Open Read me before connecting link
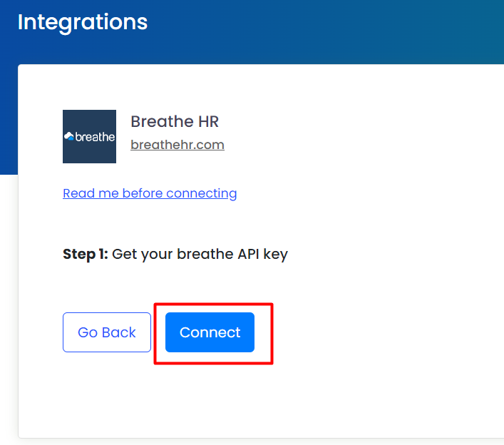The image size is (504, 445). coord(150,193)
